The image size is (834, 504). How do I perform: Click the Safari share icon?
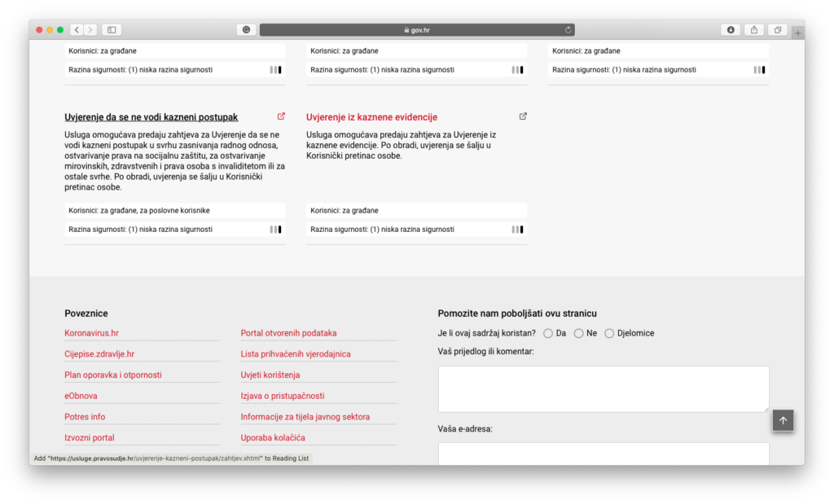[x=754, y=30]
